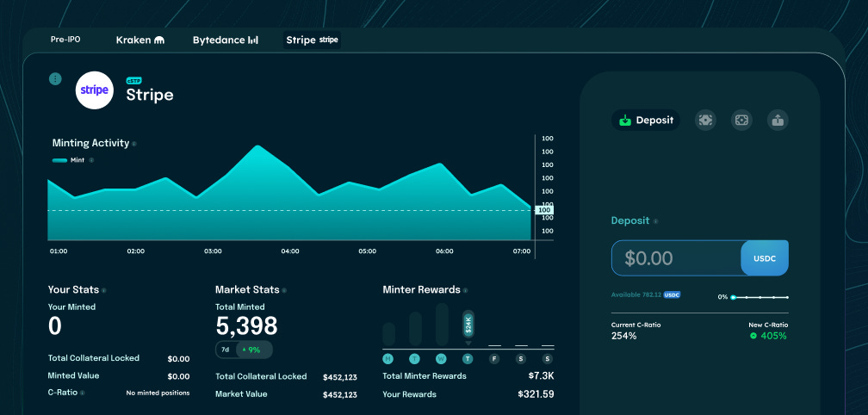Click the green up-arrow next to 9%
The width and height of the screenshot is (868, 415).
click(245, 350)
